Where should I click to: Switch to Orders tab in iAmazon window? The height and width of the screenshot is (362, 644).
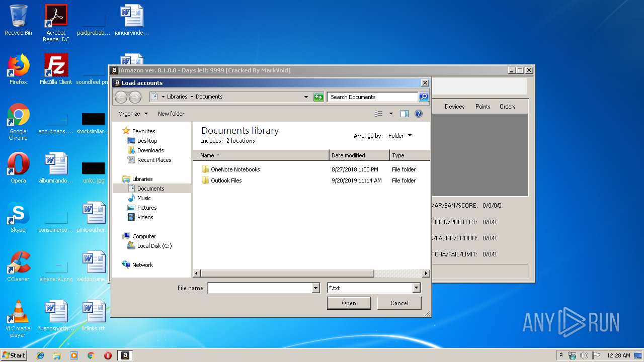coord(507,107)
